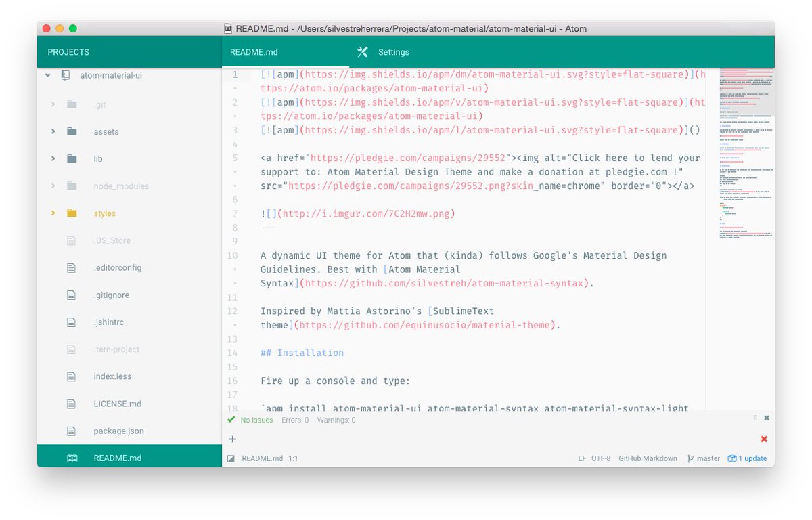Collapse the atom-material-ui project root chevron
This screenshot has width=812, height=520.
pyautogui.click(x=48, y=76)
